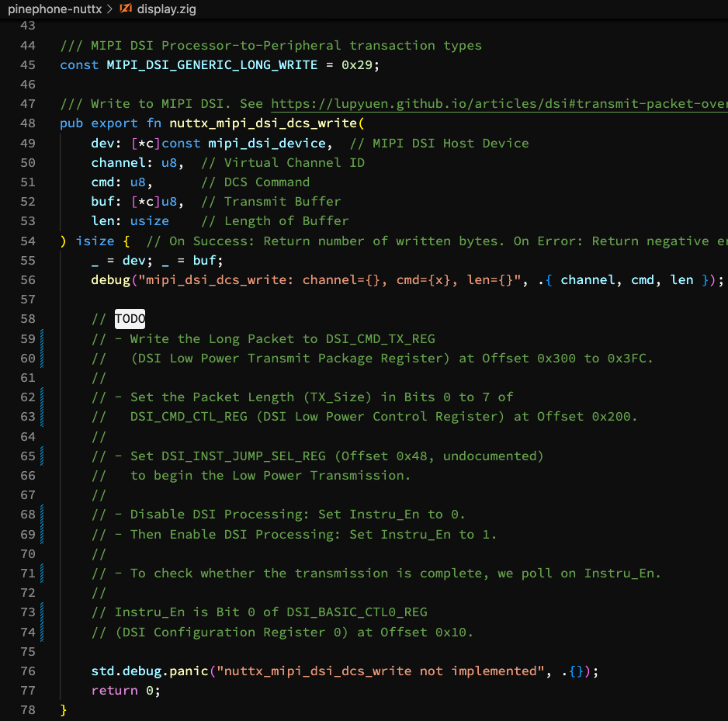Place cursor on the return 0 statement
This screenshot has width=728, height=721.
124,691
